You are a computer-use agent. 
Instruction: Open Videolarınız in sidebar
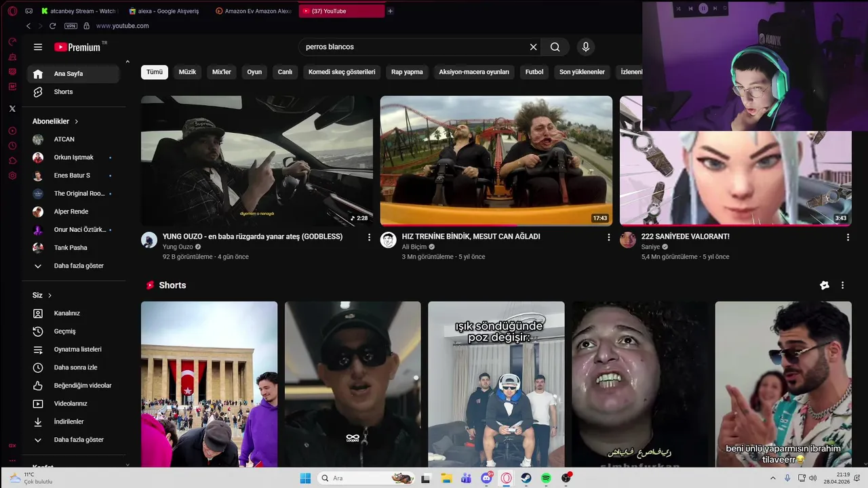point(74,403)
